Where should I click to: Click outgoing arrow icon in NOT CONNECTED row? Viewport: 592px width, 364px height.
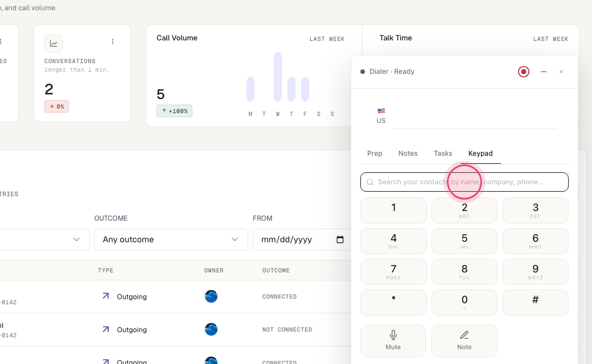coord(106,329)
